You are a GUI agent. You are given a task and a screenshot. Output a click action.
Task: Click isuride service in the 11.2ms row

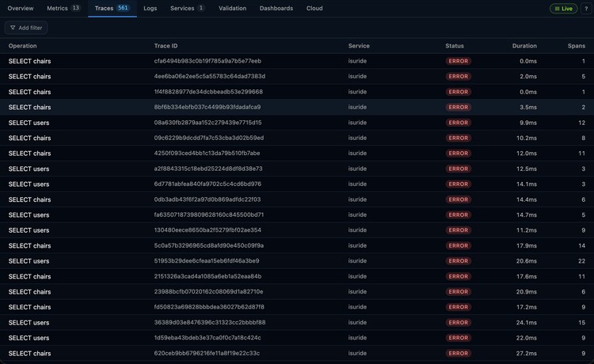[x=357, y=230]
